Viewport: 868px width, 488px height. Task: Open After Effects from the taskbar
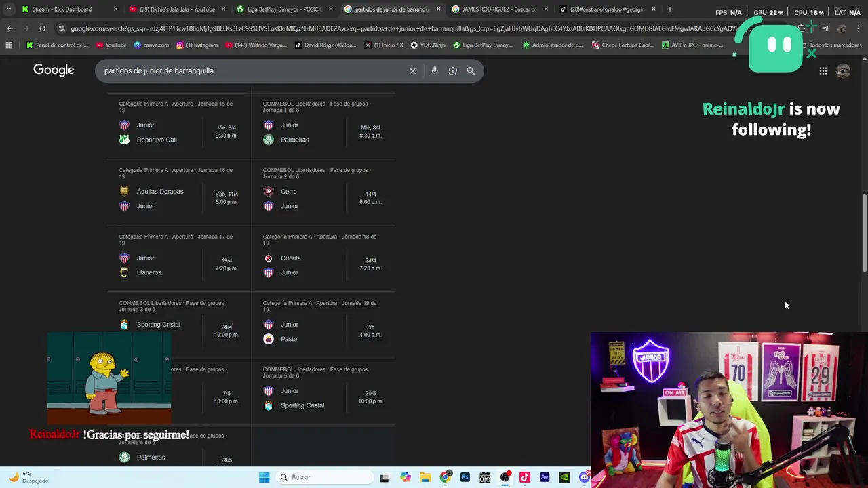(545, 477)
